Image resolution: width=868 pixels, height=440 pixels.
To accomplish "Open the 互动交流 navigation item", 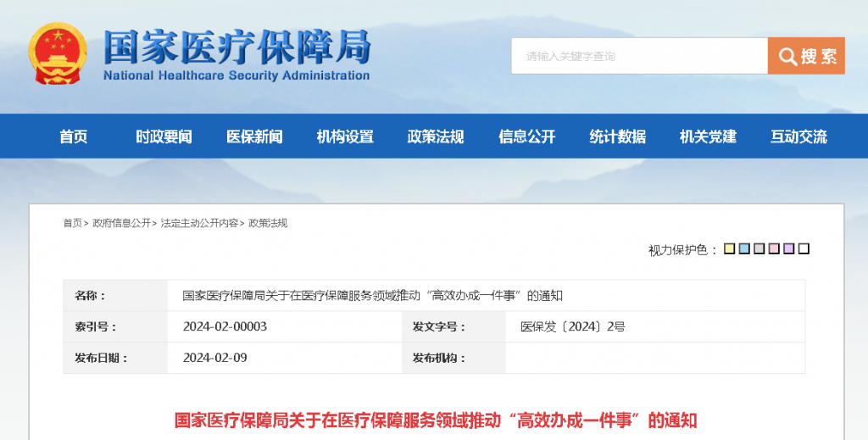I will (798, 136).
